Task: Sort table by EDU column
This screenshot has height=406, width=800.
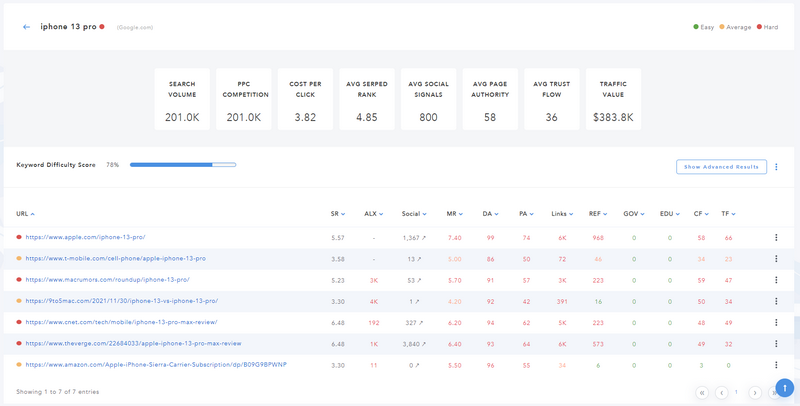Action: point(669,214)
